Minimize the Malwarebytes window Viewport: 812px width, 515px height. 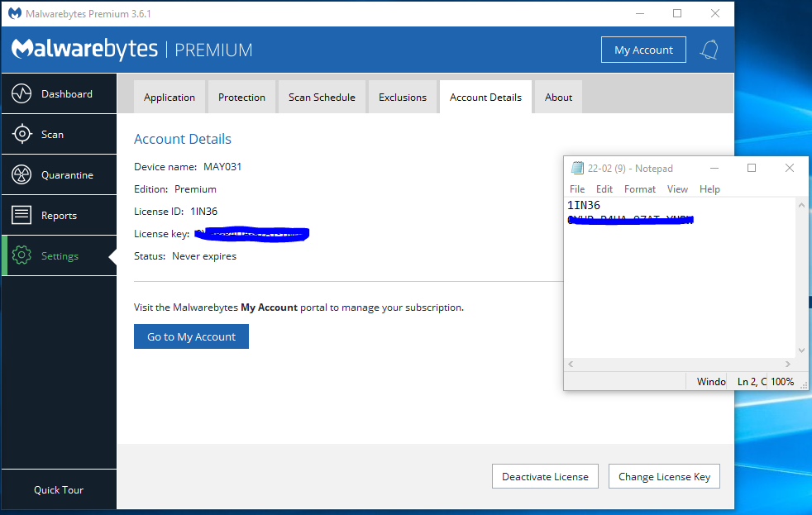[640, 13]
